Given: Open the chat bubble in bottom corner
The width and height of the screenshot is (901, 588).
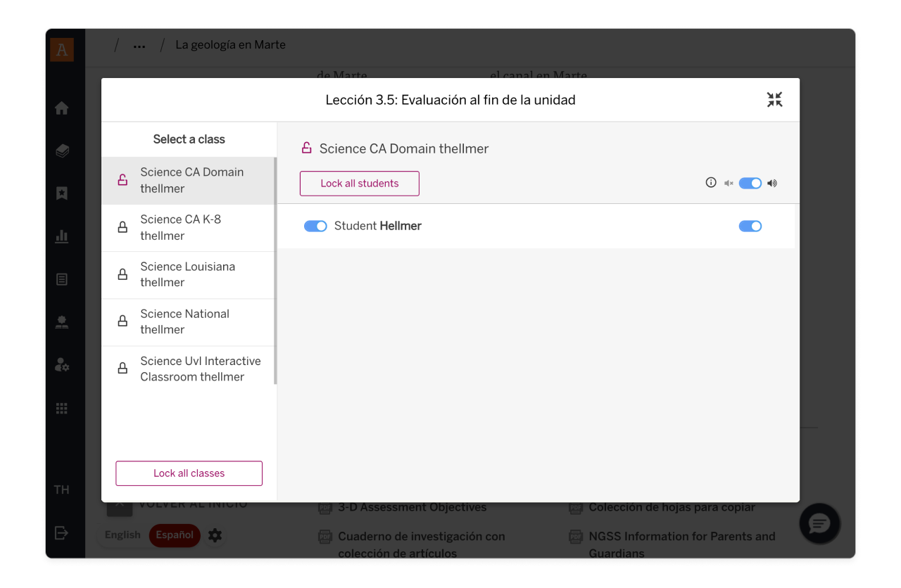Looking at the screenshot, I should coord(819,523).
